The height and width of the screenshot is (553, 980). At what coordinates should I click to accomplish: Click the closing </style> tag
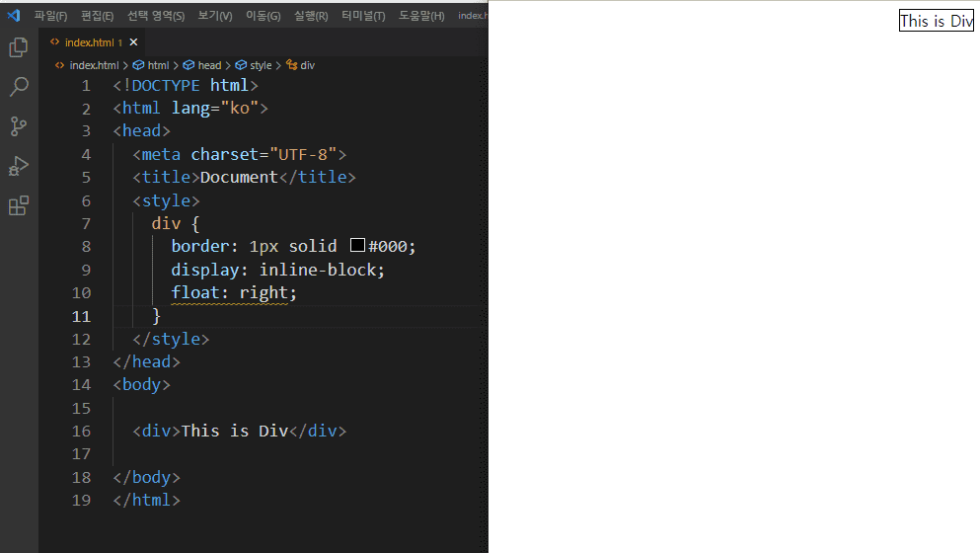(172, 339)
